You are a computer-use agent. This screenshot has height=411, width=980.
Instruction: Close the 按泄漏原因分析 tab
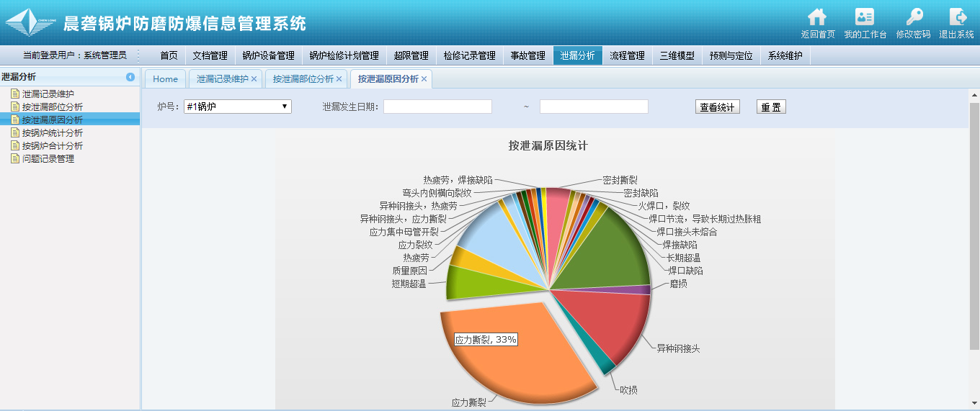pyautogui.click(x=424, y=79)
